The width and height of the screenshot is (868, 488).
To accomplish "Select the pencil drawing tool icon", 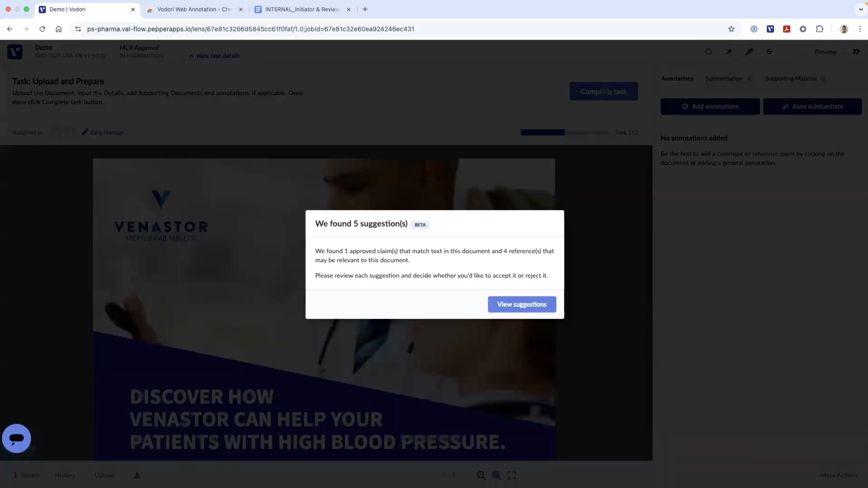I will coord(749,52).
